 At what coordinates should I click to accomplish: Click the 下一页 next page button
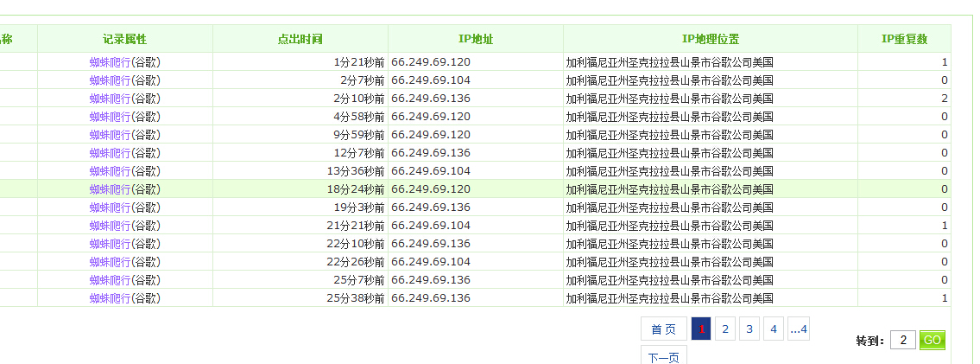[664, 356]
